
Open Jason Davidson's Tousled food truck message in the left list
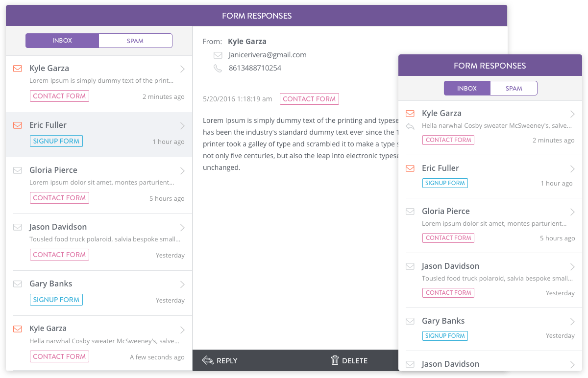(x=104, y=239)
